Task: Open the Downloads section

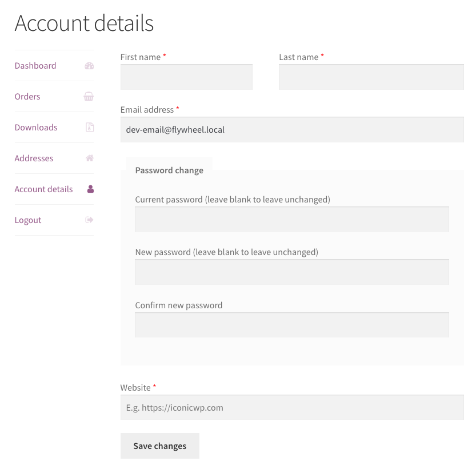Action: (x=36, y=128)
